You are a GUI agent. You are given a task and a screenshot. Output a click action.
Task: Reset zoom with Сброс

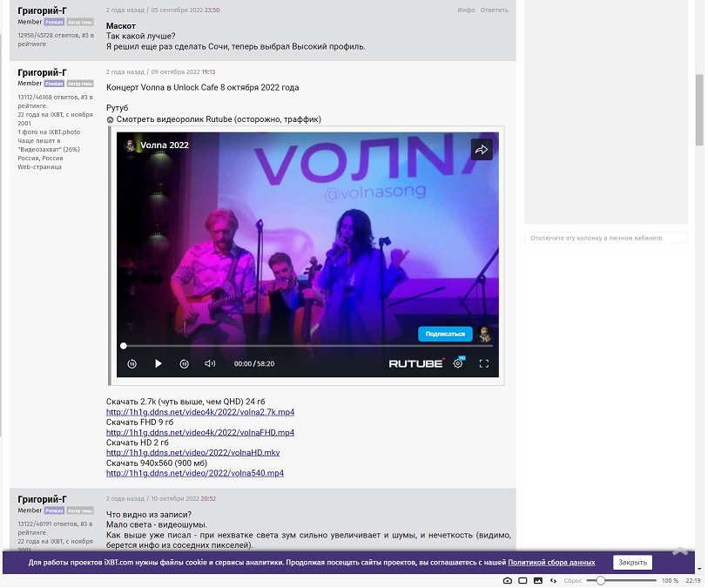pyautogui.click(x=572, y=581)
